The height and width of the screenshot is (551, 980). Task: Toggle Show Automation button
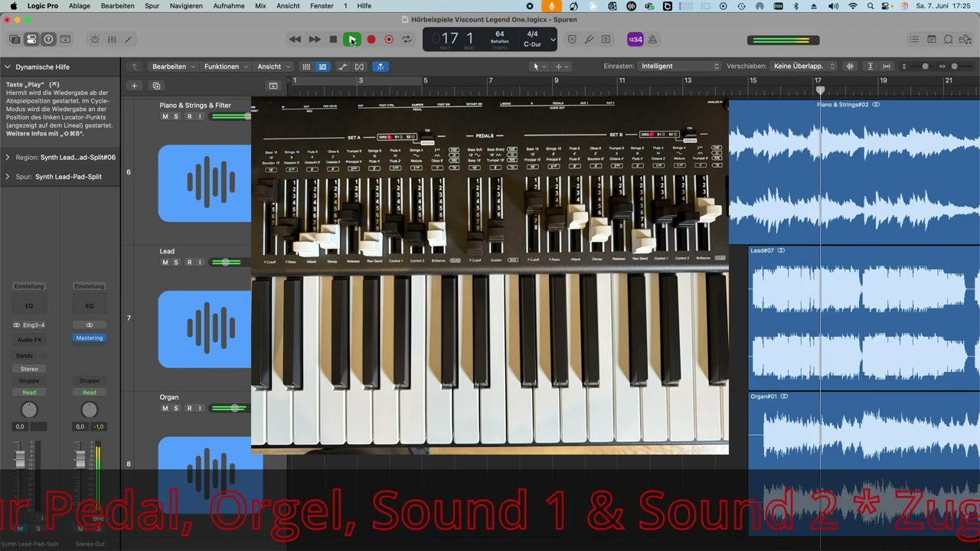tap(342, 67)
